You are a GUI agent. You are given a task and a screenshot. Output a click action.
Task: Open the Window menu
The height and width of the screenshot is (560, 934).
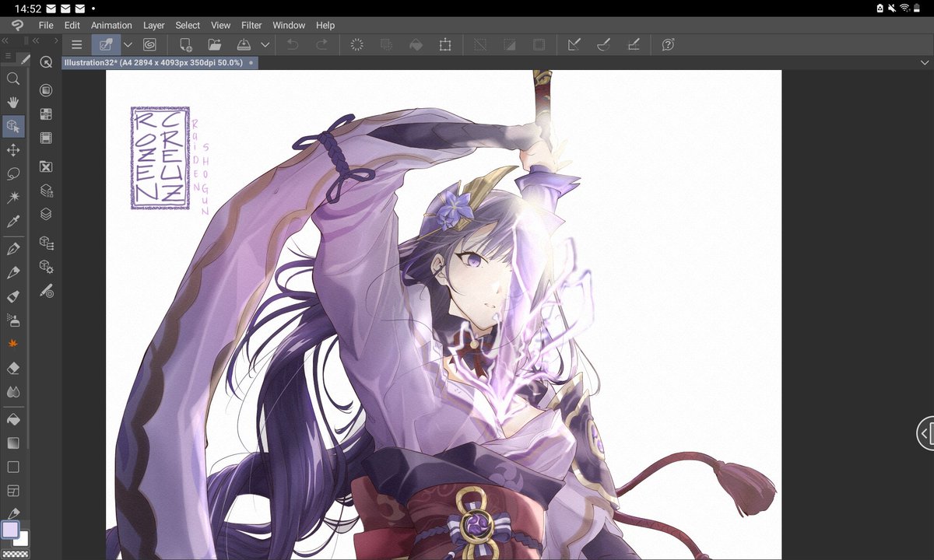coord(289,25)
